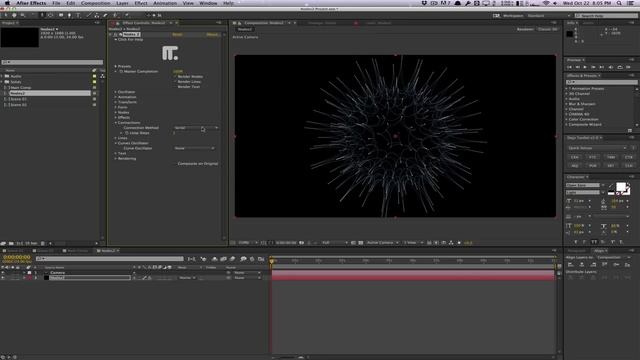The width and height of the screenshot is (640, 360).
Task: Toggle visibility of the Camera layer
Action: point(3,273)
